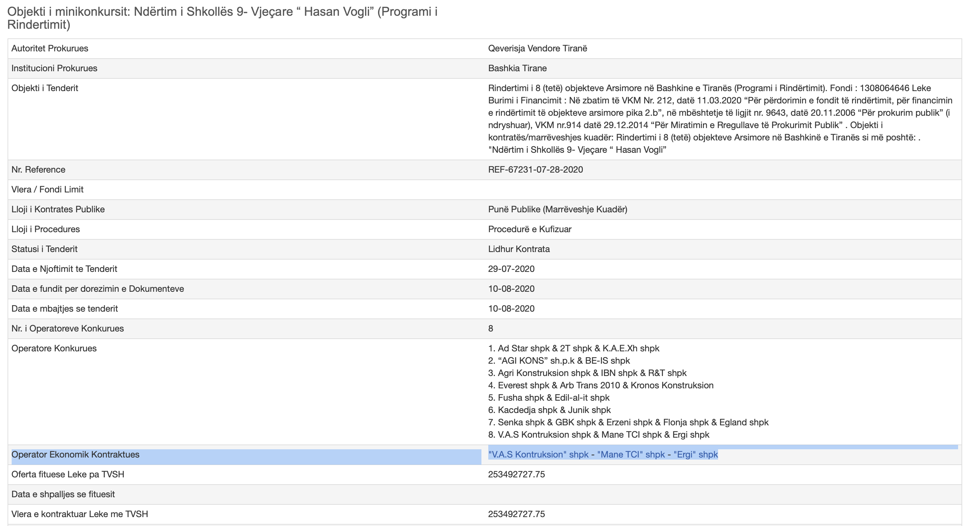This screenshot has width=980, height=526.
Task: Click the Vlera e kontraktuar Leke me TVSH label
Action: coord(79,514)
